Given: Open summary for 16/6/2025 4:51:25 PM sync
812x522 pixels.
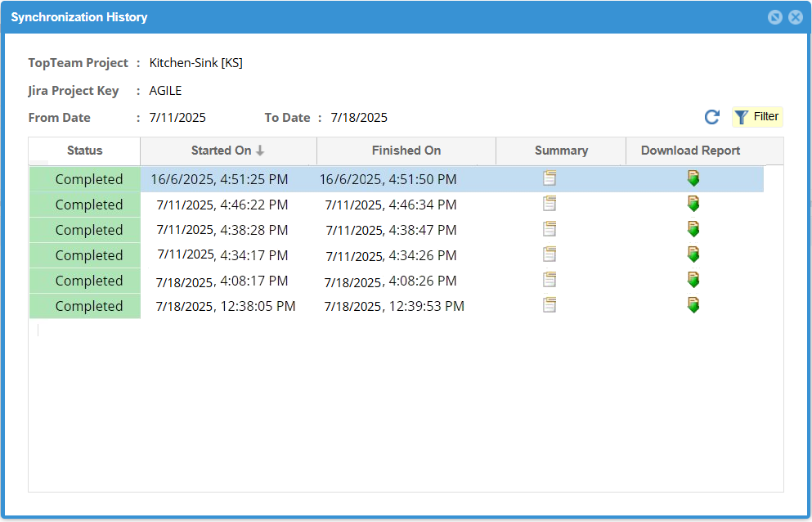Looking at the screenshot, I should (x=550, y=178).
